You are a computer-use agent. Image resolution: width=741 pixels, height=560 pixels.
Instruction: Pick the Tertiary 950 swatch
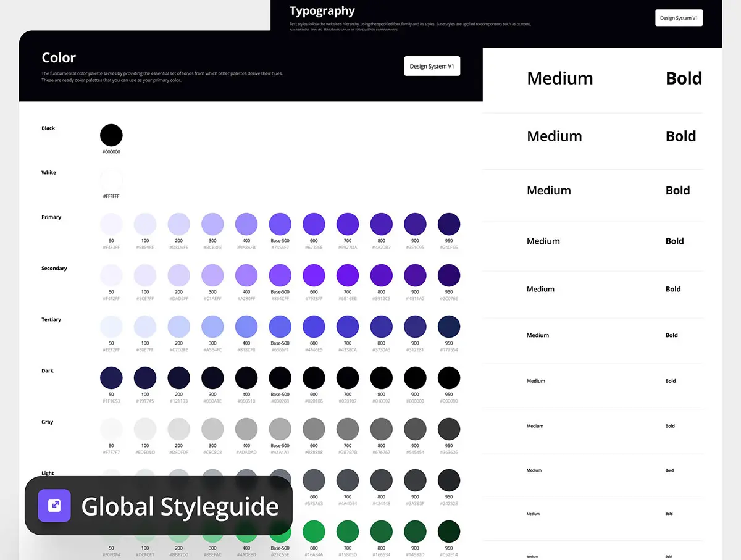(449, 326)
